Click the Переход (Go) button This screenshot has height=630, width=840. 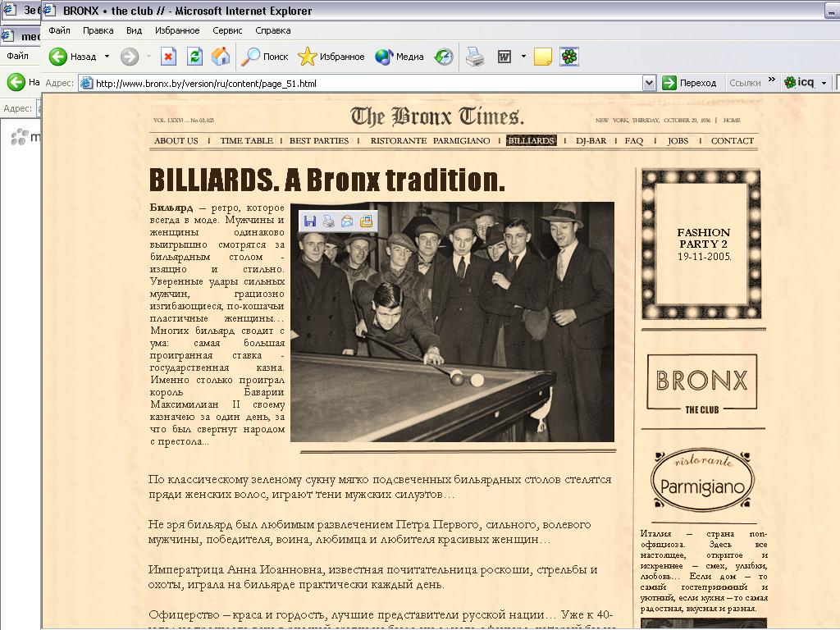click(x=689, y=83)
